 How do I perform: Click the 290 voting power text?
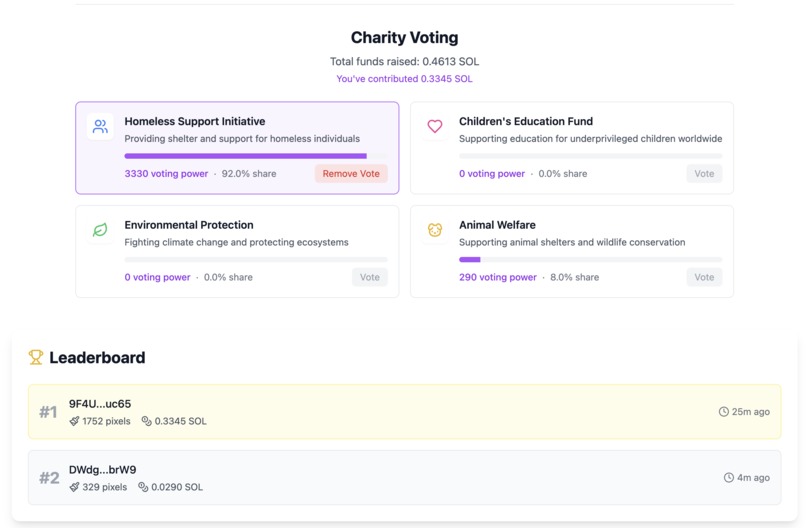click(498, 277)
